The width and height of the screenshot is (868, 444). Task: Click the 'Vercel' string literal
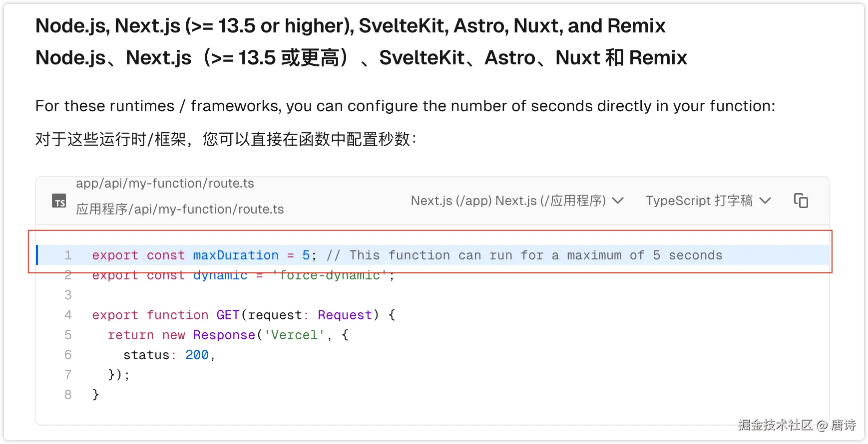click(294, 335)
